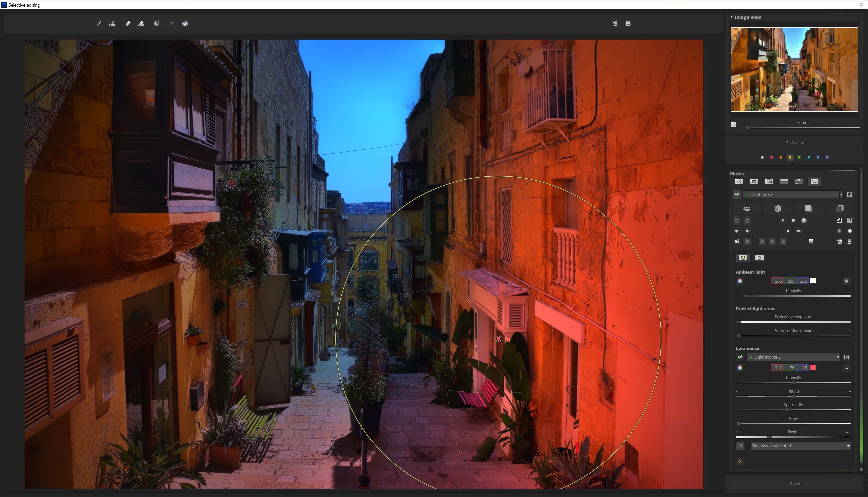Screen dimensions: 868x497
Task: Switch to the 3D mask mode
Action: pyautogui.click(x=814, y=181)
